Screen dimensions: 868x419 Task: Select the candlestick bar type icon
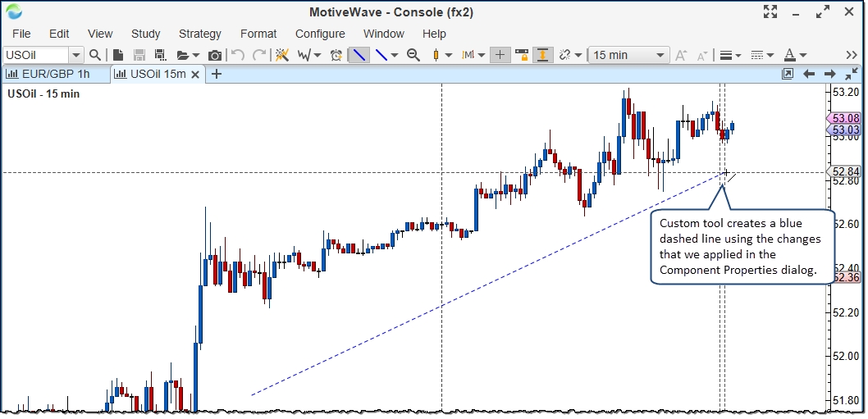436,55
